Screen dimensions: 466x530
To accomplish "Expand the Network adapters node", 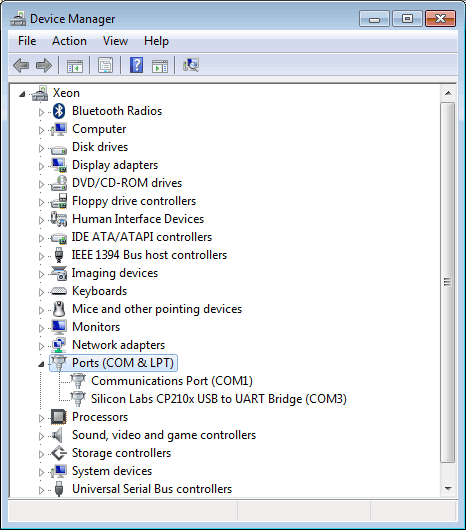I will click(41, 346).
